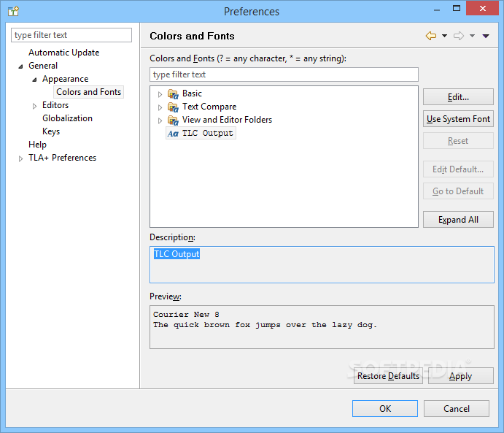
Task: Click the Edit... button
Action: (458, 97)
